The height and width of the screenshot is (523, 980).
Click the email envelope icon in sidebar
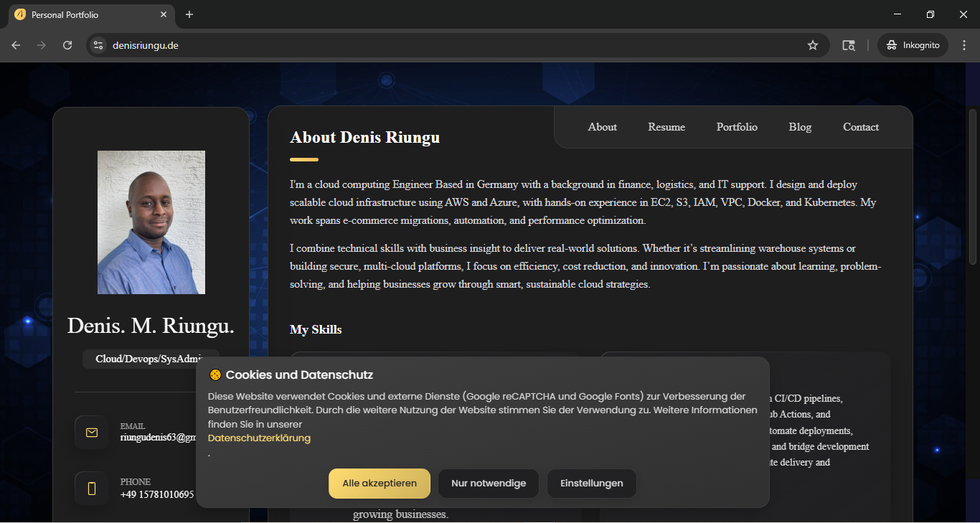coord(92,432)
